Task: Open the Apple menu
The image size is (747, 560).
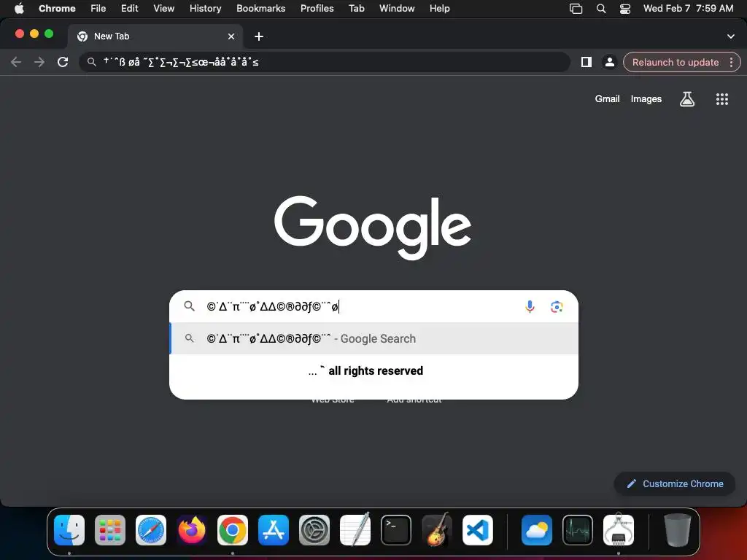Action: pyautogui.click(x=19, y=8)
